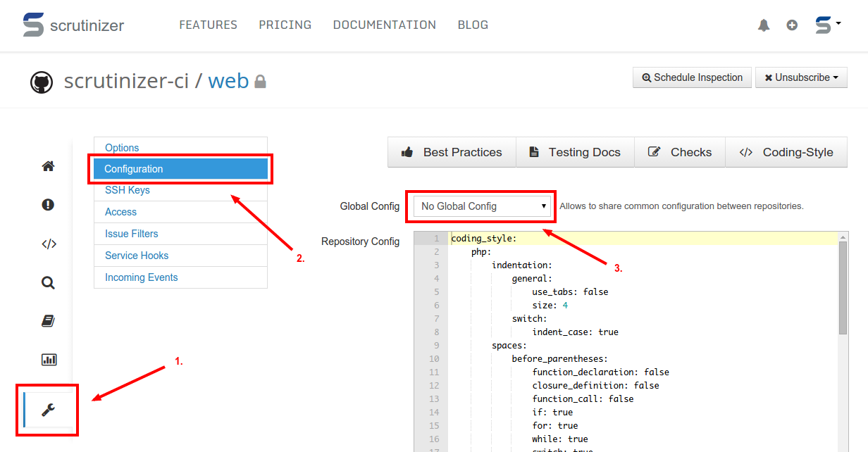Screen dimensions: 868x452
Task: Open the wrench settings sidebar icon
Action: click(48, 410)
